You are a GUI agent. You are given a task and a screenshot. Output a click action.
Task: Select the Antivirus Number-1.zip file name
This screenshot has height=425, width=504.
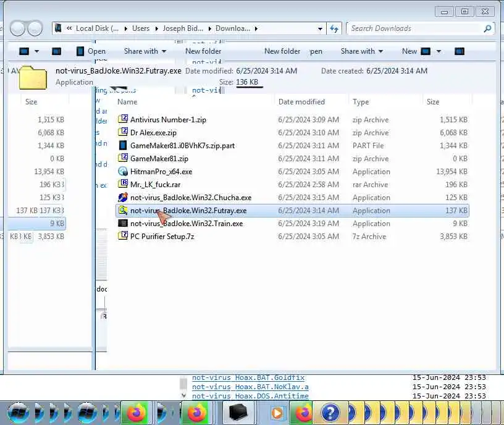click(x=168, y=120)
